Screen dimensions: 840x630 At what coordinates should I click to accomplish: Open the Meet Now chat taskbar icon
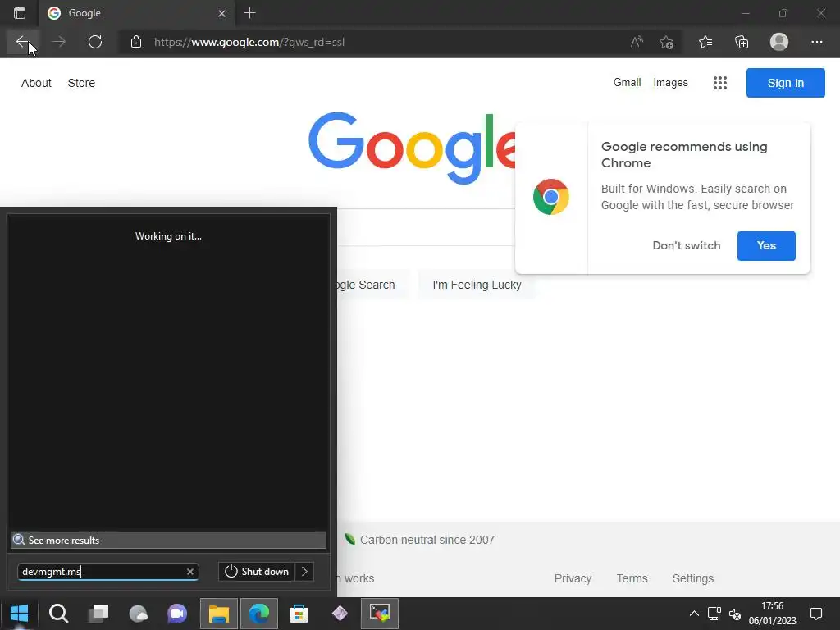(177, 614)
